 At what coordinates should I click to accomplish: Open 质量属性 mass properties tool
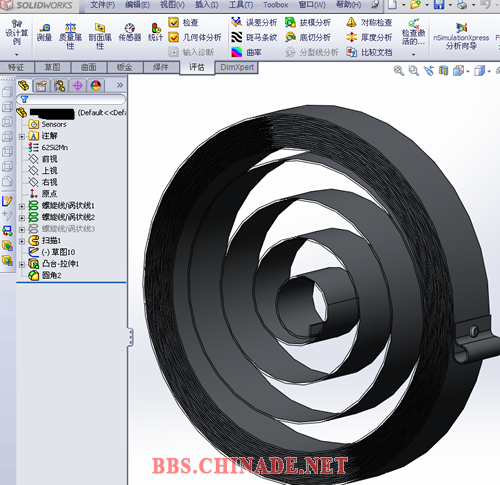click(70, 36)
